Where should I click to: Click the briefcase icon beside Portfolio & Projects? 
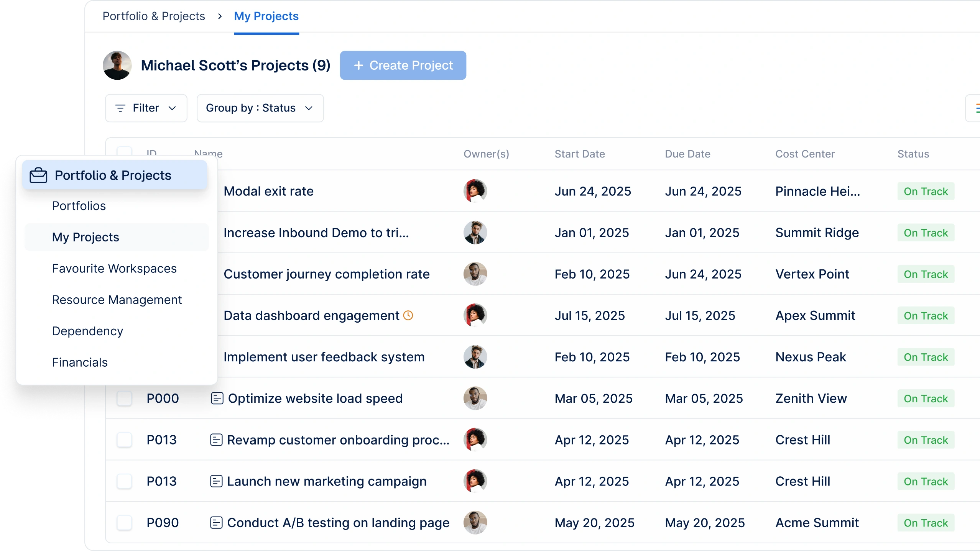click(x=38, y=175)
